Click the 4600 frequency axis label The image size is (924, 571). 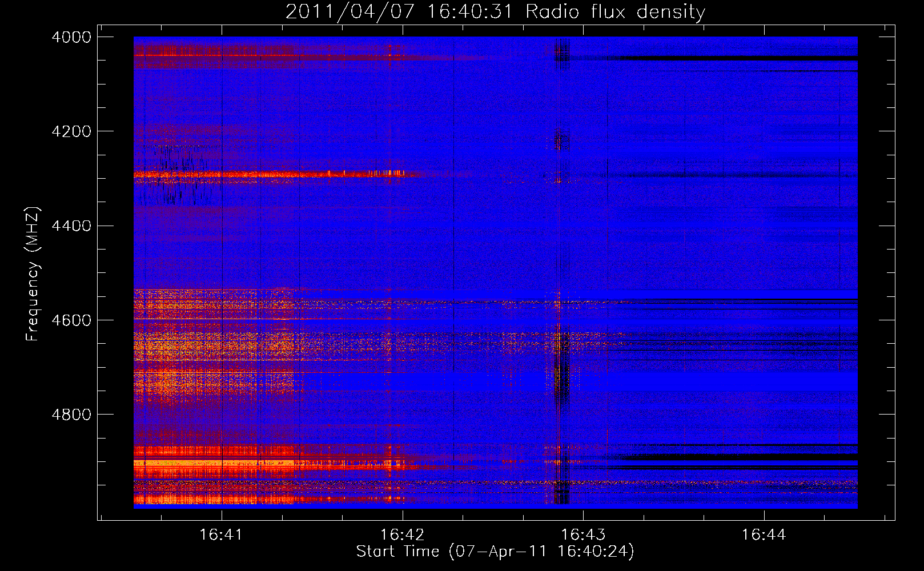[71, 320]
